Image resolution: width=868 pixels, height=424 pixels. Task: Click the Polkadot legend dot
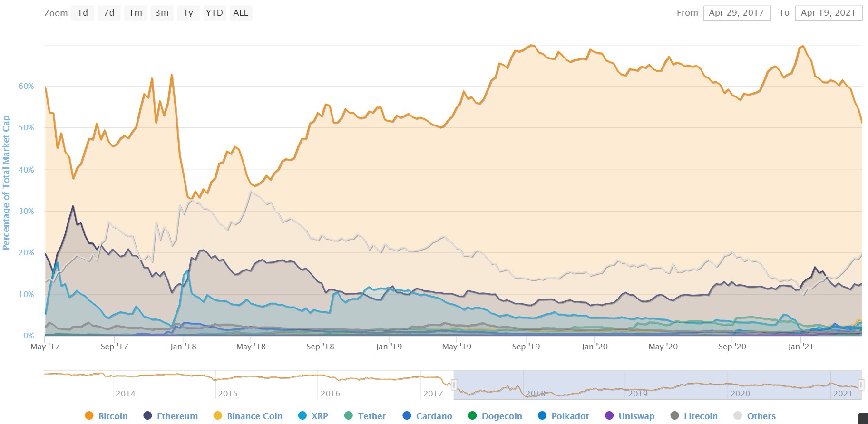pos(542,416)
